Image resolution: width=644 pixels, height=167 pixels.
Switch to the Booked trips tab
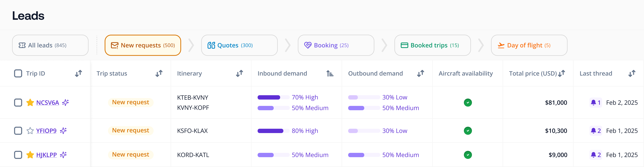tap(433, 45)
